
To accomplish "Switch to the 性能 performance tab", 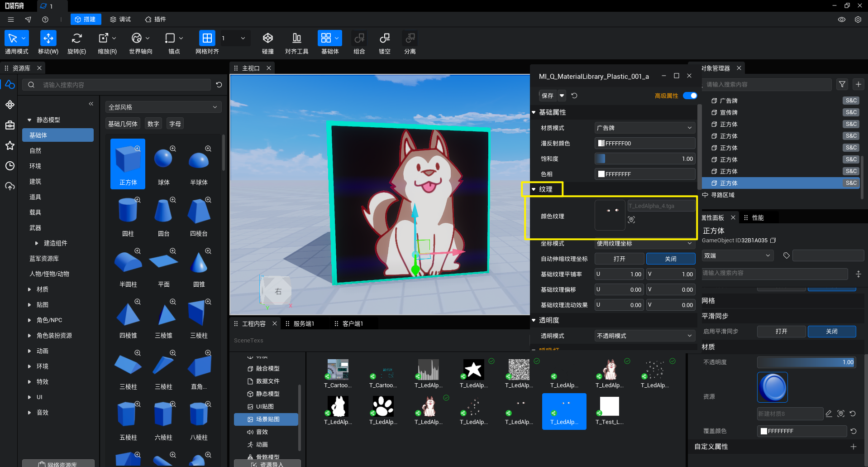I will pyautogui.click(x=758, y=218).
